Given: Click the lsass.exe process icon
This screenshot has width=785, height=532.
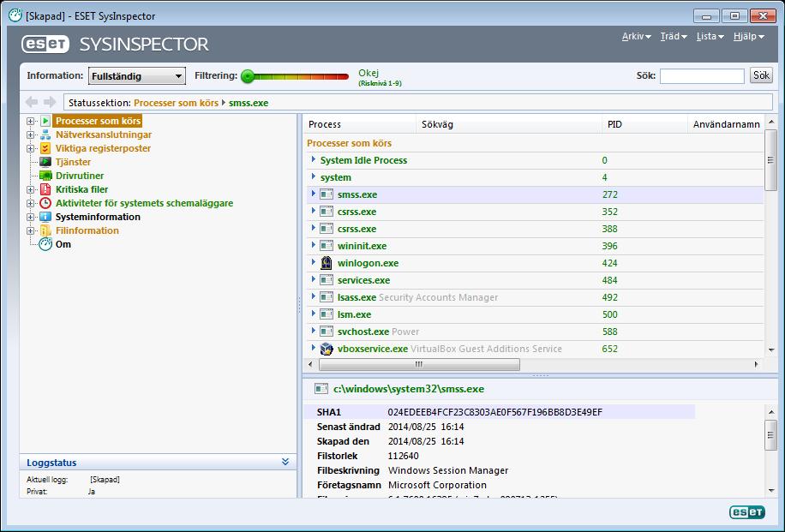Looking at the screenshot, I should pyautogui.click(x=327, y=297).
